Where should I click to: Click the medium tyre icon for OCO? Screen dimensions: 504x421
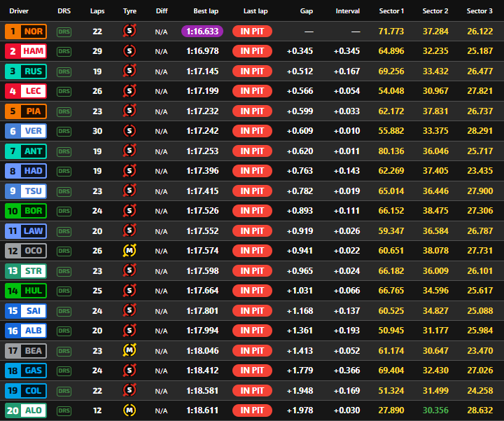pos(129,251)
